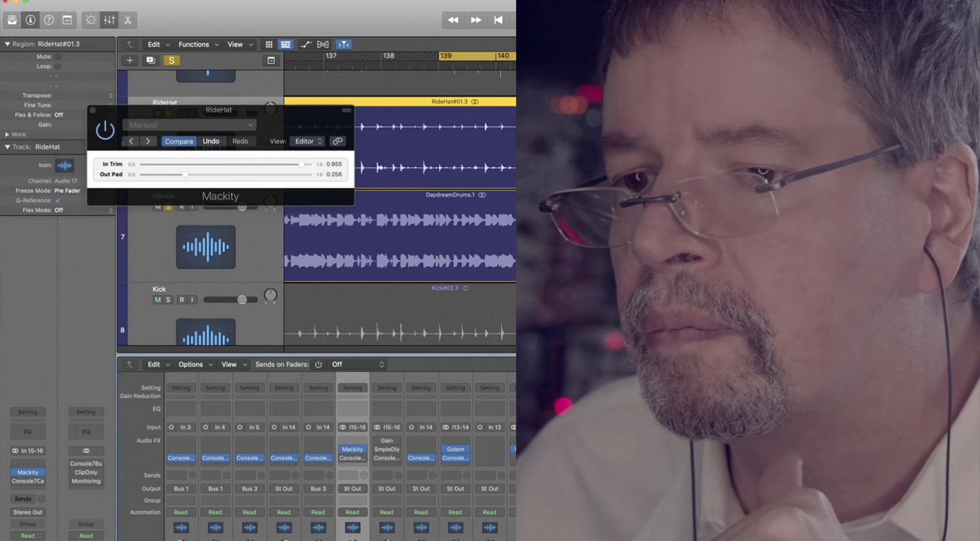Open the Functions menu in the editor

click(194, 44)
